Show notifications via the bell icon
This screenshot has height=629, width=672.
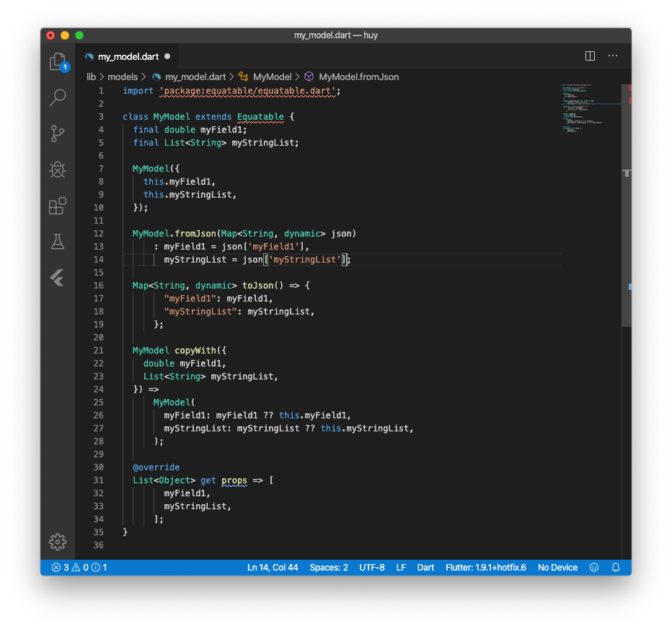(x=616, y=567)
